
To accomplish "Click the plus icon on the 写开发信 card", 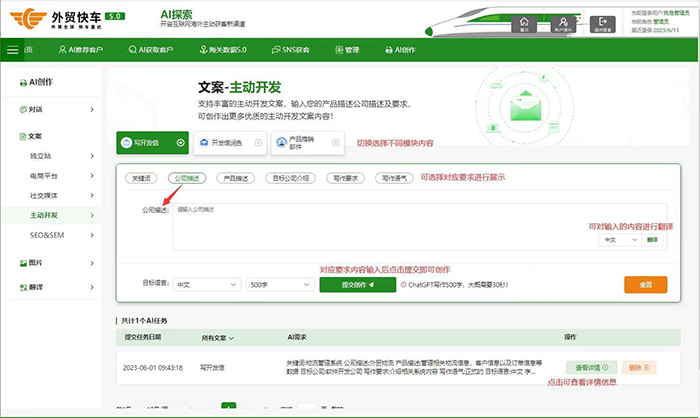I will pyautogui.click(x=180, y=143).
